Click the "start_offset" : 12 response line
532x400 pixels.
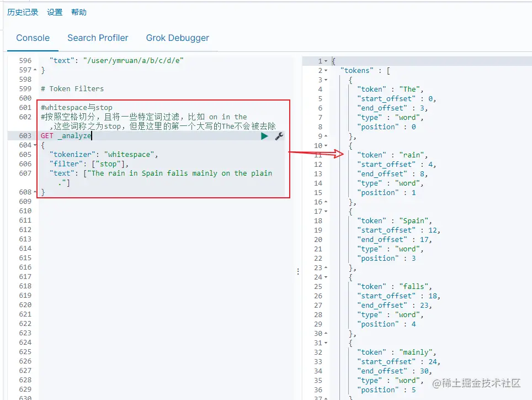(x=398, y=230)
